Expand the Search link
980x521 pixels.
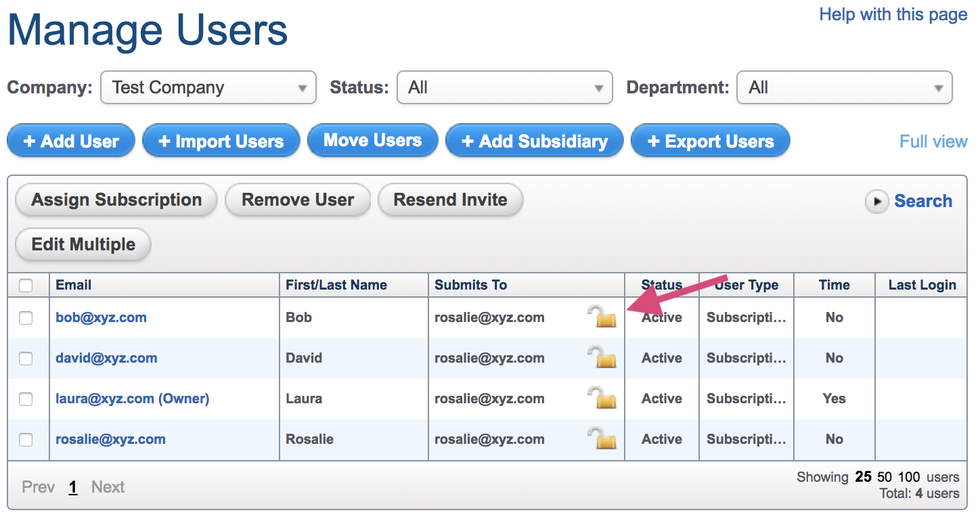pos(923,201)
